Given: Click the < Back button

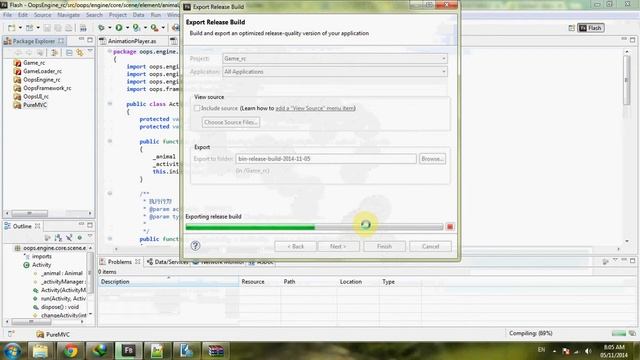Looking at the screenshot, I should [296, 246].
